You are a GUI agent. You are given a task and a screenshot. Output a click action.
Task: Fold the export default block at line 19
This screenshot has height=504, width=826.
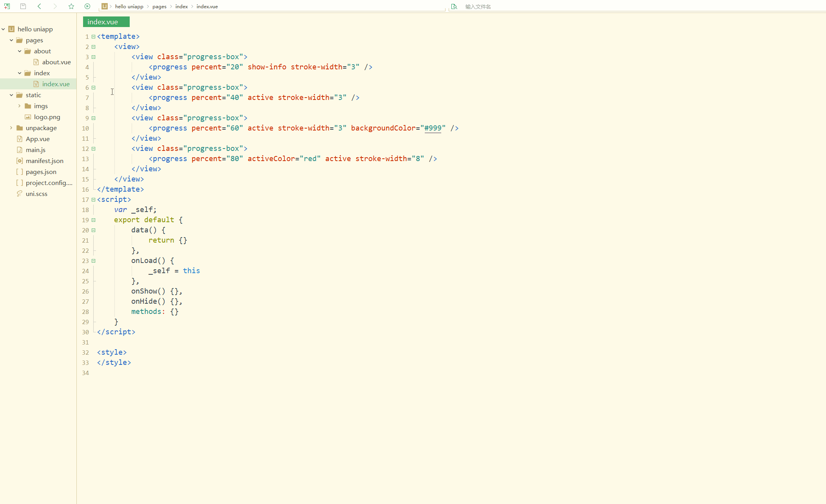coord(94,220)
